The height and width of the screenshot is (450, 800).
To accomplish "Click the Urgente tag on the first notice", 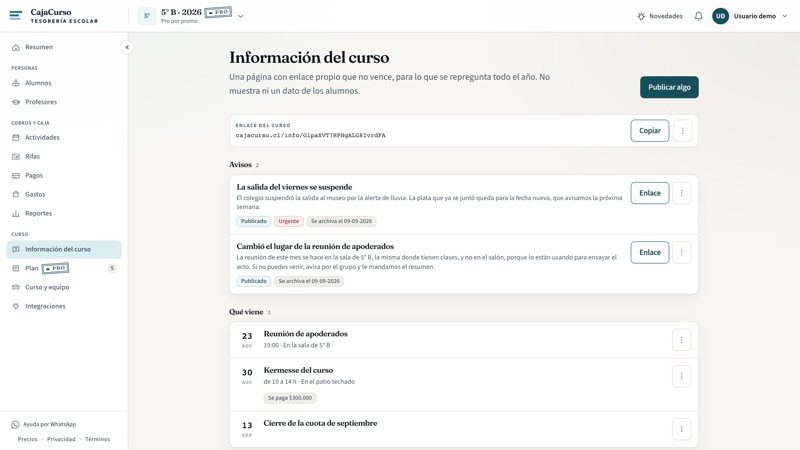I will (289, 221).
